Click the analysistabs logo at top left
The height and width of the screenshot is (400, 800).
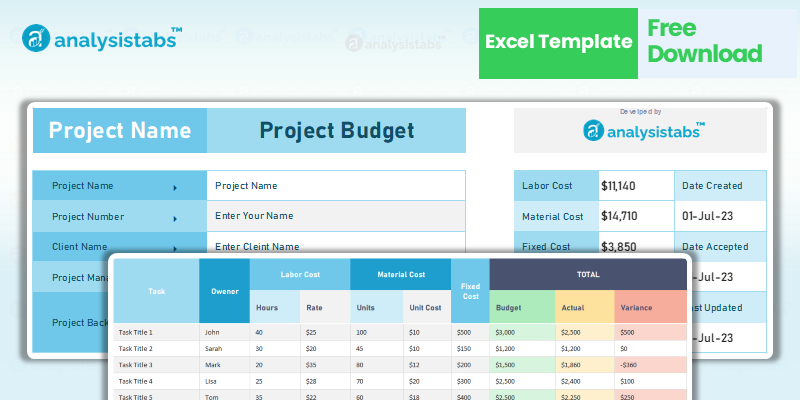point(102,38)
